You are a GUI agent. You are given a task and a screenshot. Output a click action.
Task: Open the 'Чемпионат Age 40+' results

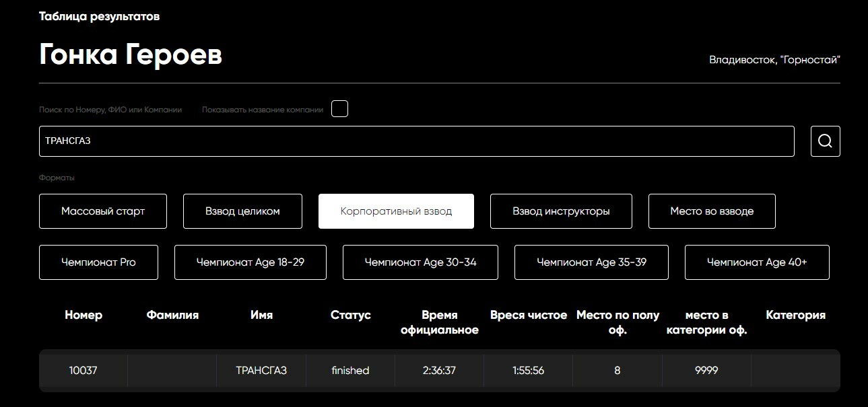tap(757, 262)
